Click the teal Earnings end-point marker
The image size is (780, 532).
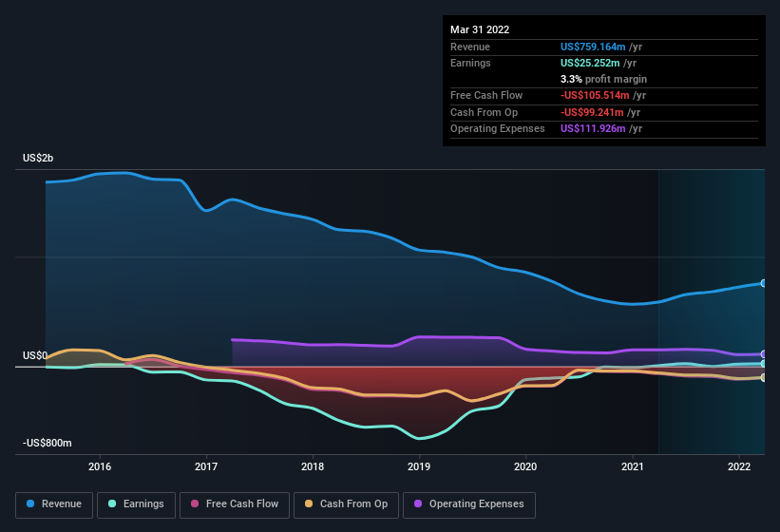tap(764, 364)
